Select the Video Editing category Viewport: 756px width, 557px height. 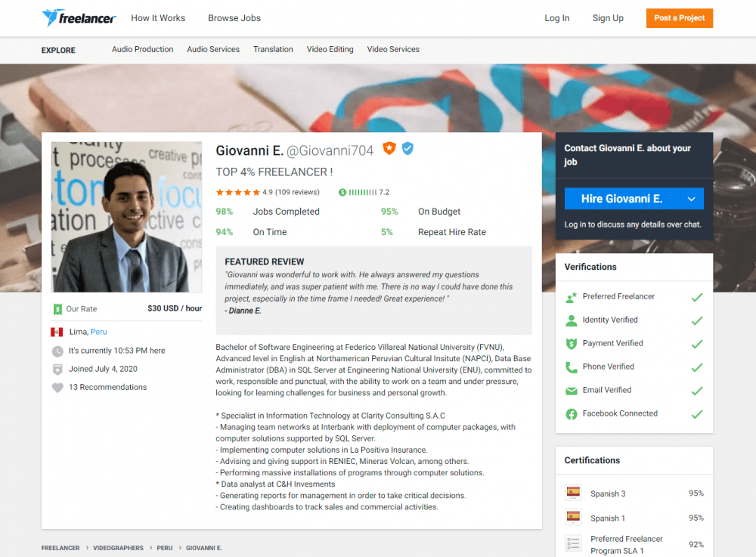click(x=330, y=49)
